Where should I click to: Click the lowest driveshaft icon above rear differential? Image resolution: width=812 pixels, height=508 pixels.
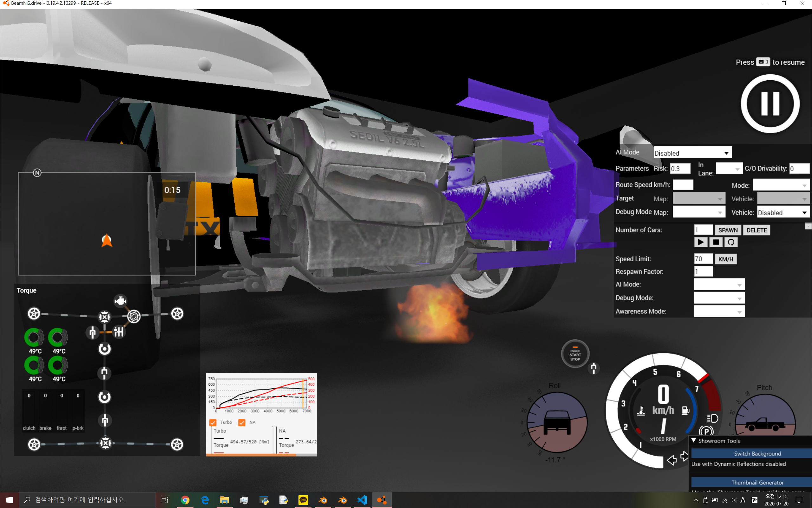[x=105, y=420]
